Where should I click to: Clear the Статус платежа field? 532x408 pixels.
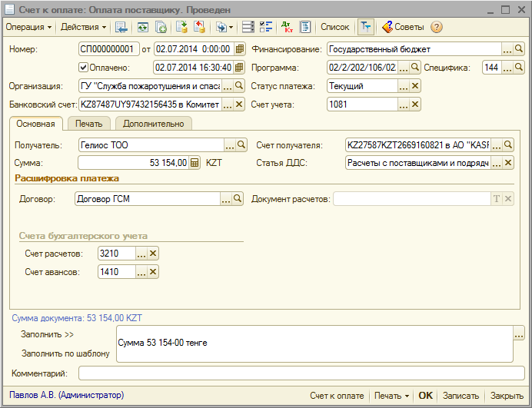tap(416, 86)
